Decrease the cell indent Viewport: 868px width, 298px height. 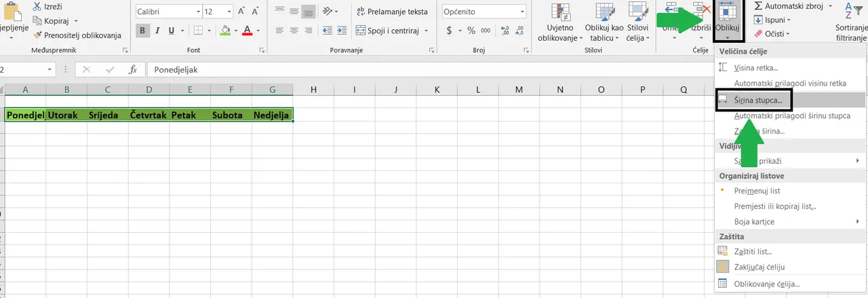328,31
